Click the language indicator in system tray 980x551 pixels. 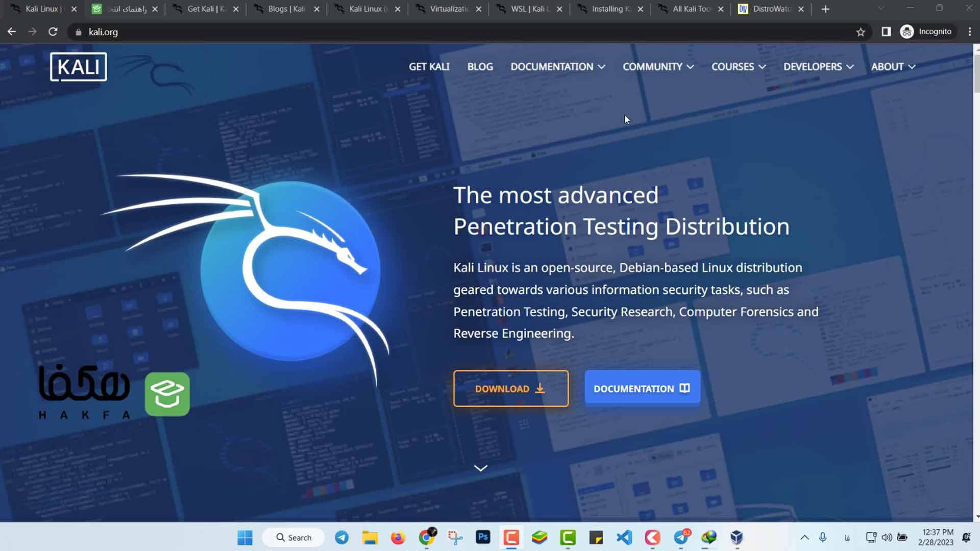point(847,537)
